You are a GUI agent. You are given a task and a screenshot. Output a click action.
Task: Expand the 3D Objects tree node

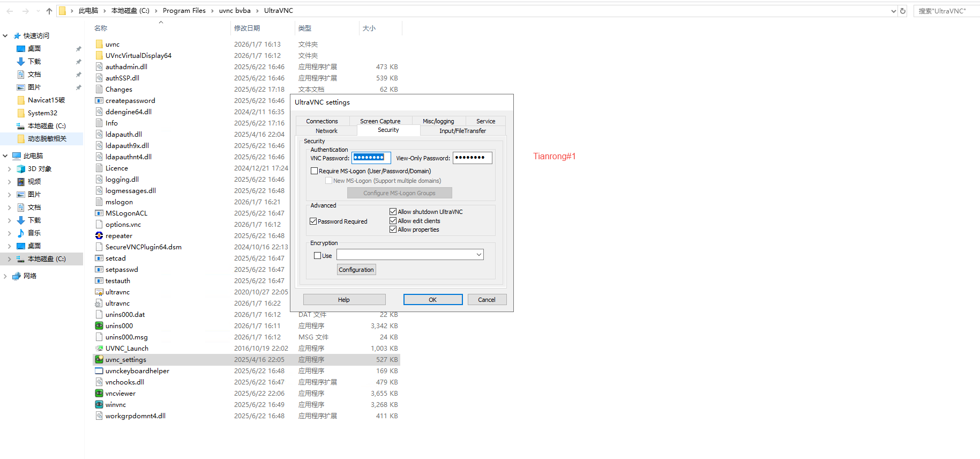coord(9,169)
